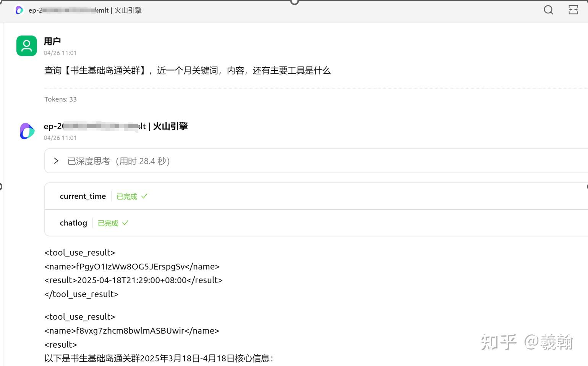Click the assistant model's circular avatar icon

click(x=26, y=131)
